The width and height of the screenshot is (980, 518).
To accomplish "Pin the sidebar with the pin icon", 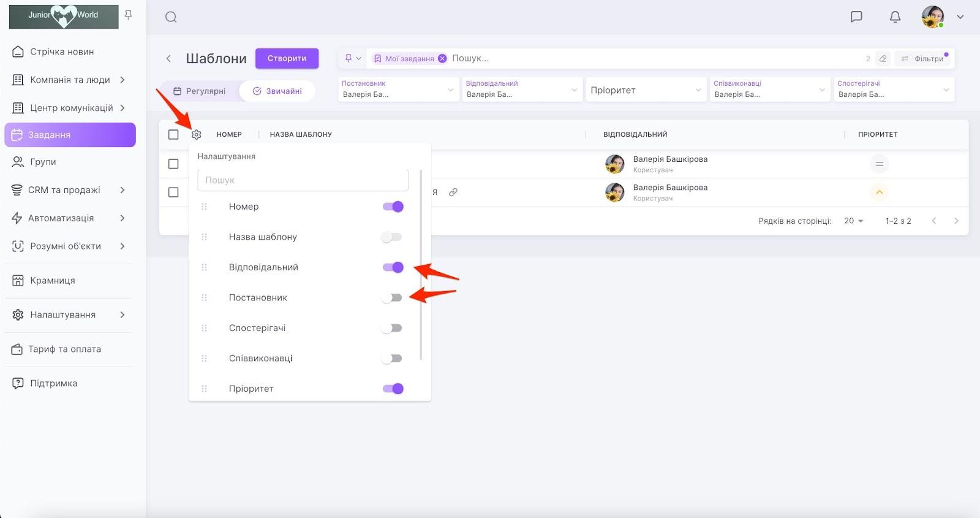I will (x=128, y=15).
